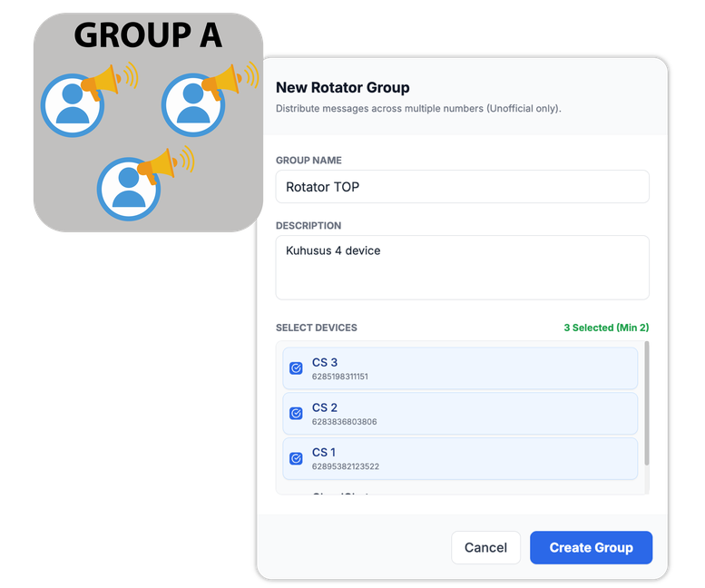The width and height of the screenshot is (705, 588).
Task: Click the top-left user avatar in Group A
Action: pos(72,105)
